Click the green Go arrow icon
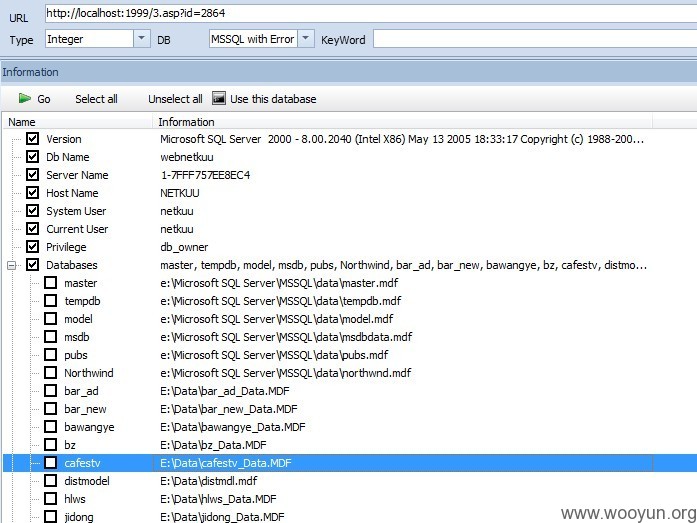The image size is (697, 523). point(24,98)
